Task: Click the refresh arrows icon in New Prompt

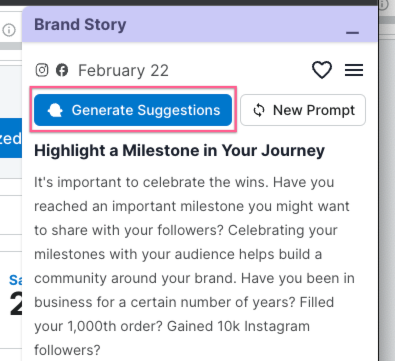Action: [259, 110]
